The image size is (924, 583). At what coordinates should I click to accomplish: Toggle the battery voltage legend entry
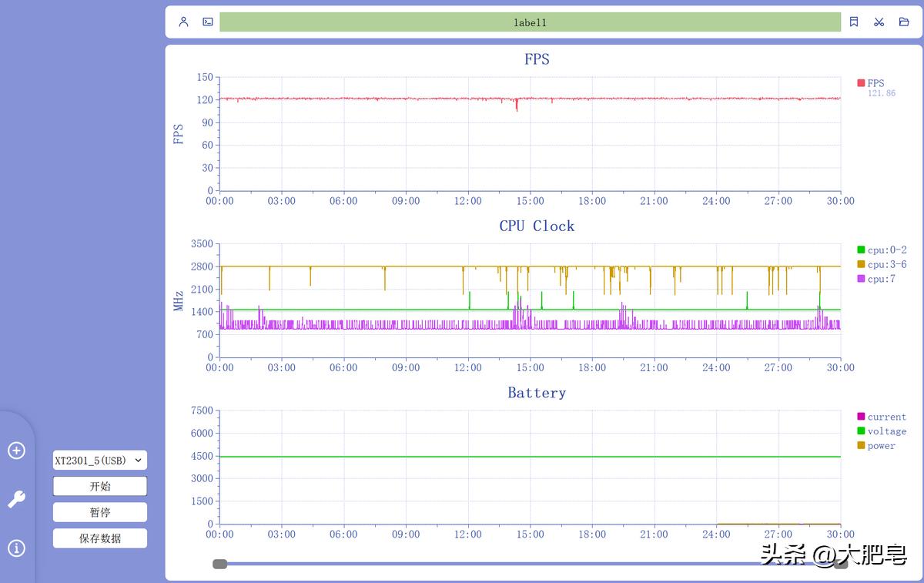(882, 431)
